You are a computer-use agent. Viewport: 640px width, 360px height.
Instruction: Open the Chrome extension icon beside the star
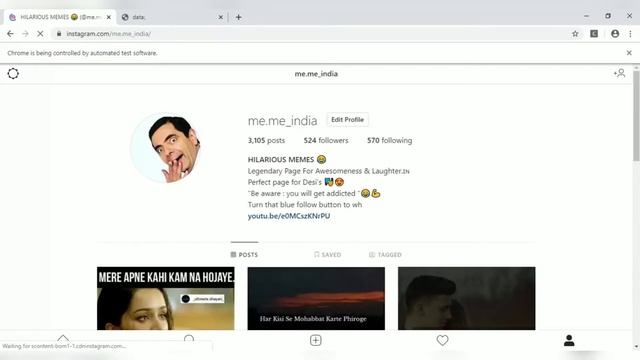pos(594,34)
